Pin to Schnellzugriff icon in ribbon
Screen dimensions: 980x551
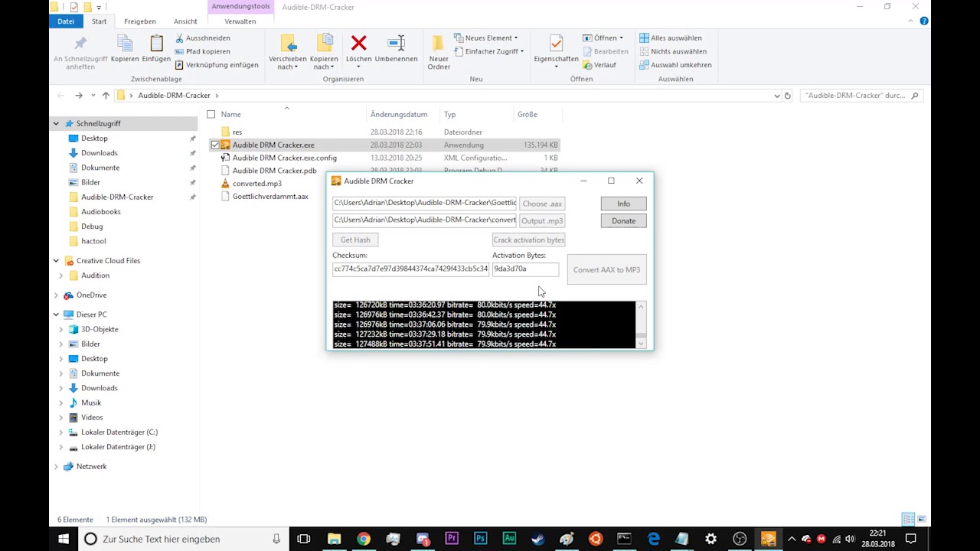80,43
